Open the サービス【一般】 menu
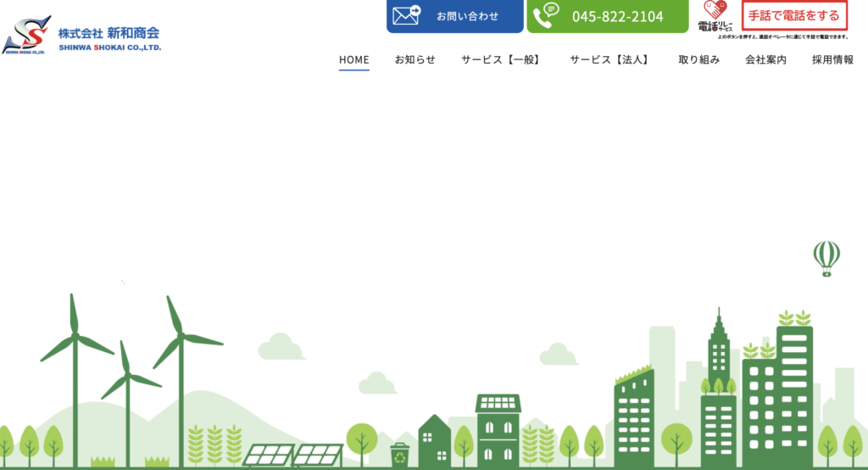868x470 pixels. 502,59
